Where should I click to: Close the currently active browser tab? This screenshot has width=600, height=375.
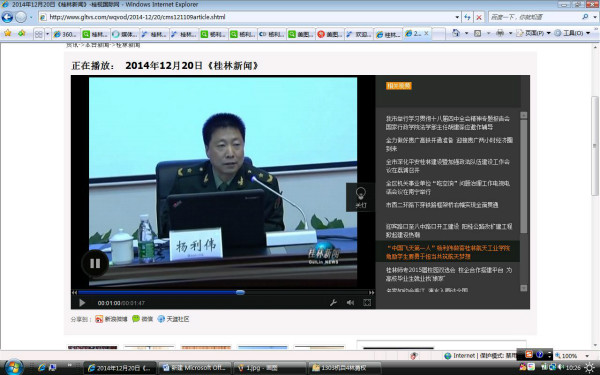426,34
